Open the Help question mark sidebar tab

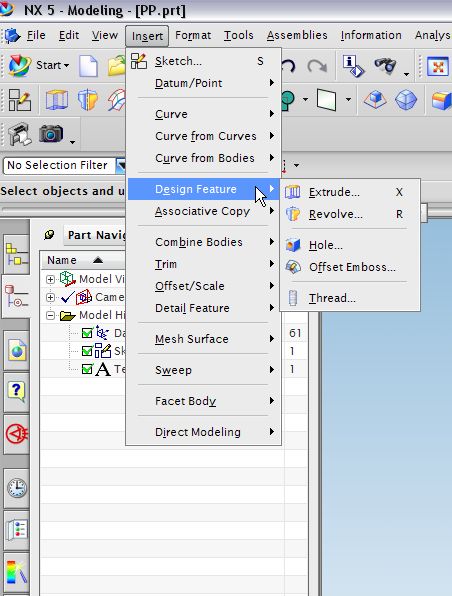click(17, 392)
